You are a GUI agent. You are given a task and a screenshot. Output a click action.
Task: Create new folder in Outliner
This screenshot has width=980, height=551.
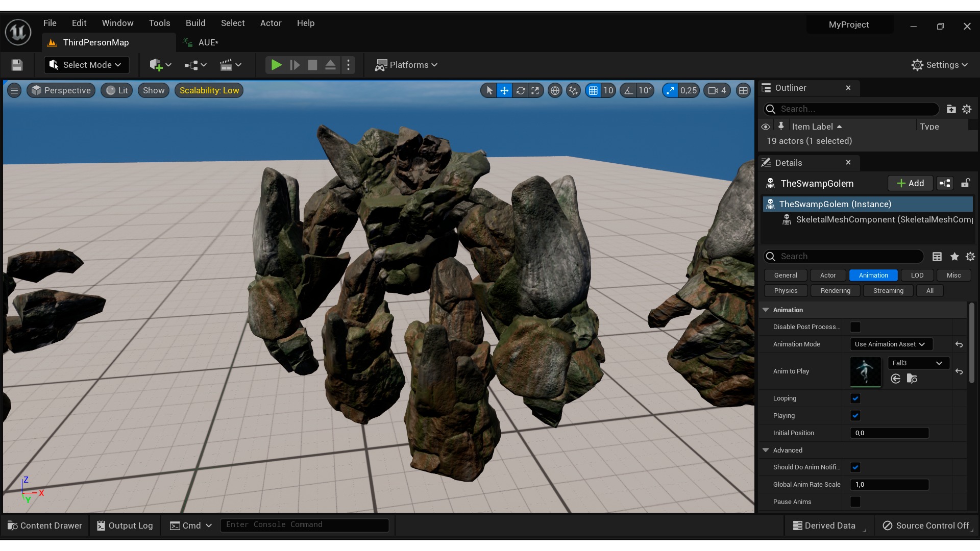tap(951, 109)
